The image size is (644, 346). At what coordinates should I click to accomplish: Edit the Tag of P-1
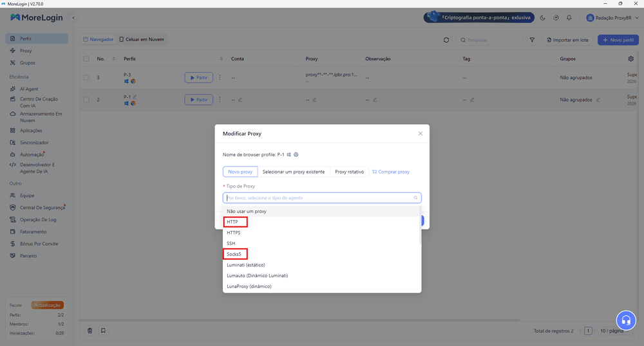(x=472, y=100)
